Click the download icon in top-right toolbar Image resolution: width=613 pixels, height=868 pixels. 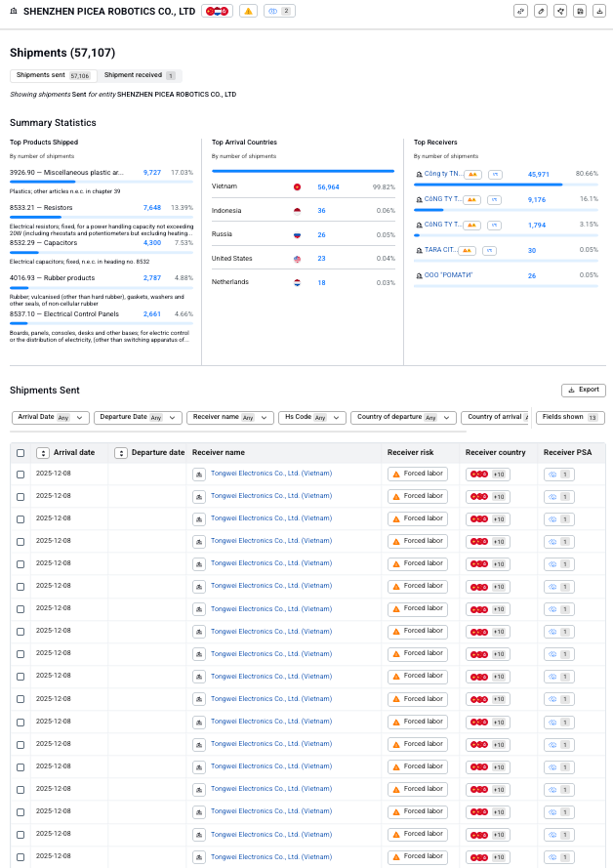point(598,11)
